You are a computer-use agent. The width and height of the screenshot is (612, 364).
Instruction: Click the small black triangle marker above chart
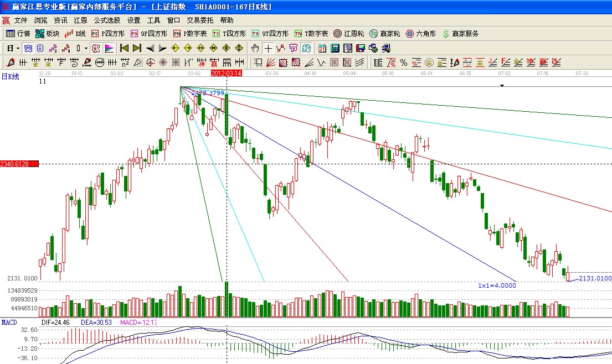(502, 86)
